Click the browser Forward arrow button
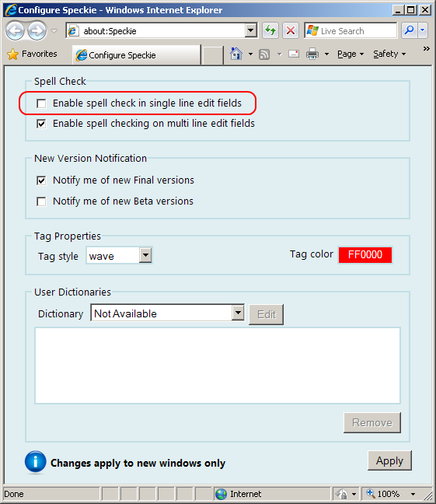 [x=37, y=31]
